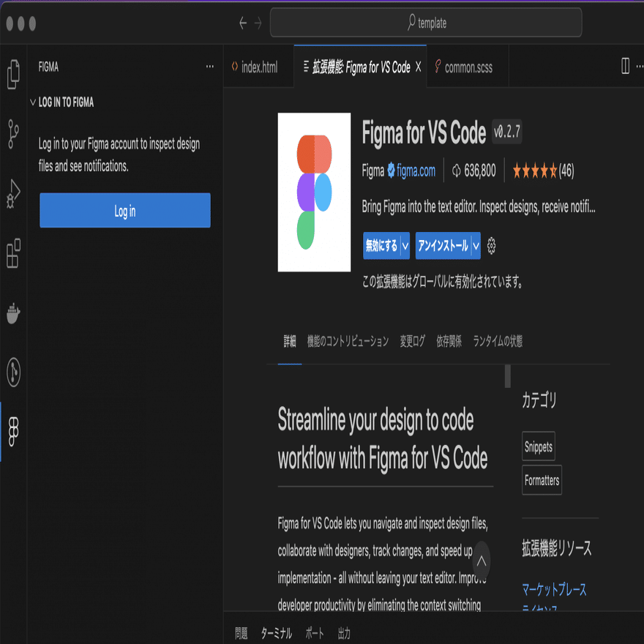Screen dimensions: 644x644
Task: Open the 無効にする dropdown arrow
Action: click(x=405, y=246)
